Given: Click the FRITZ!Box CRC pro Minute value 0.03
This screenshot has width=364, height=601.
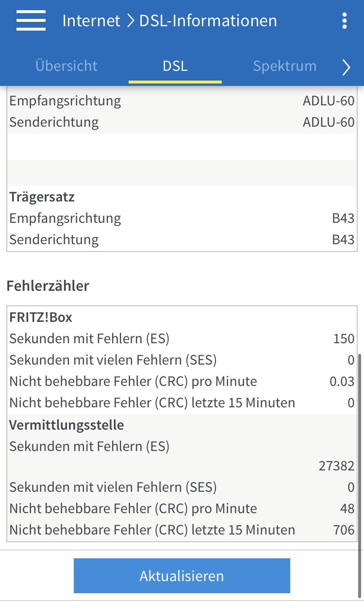Looking at the screenshot, I should (x=342, y=382).
